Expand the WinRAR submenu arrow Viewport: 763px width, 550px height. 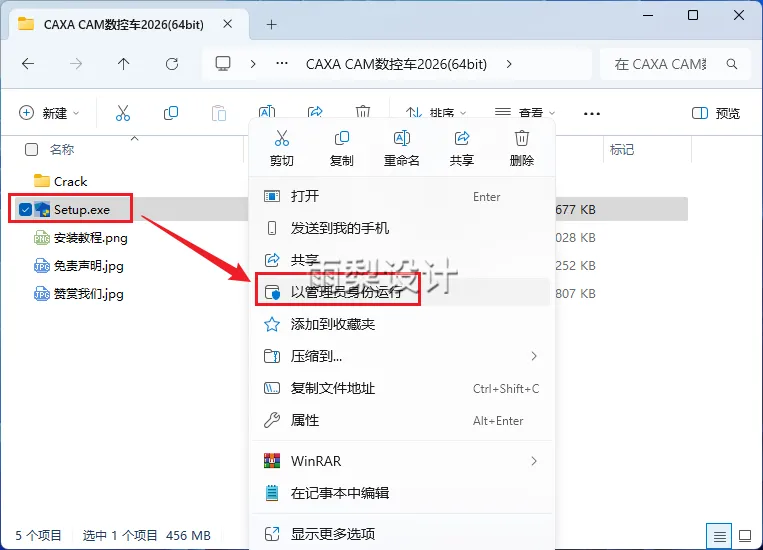point(534,461)
